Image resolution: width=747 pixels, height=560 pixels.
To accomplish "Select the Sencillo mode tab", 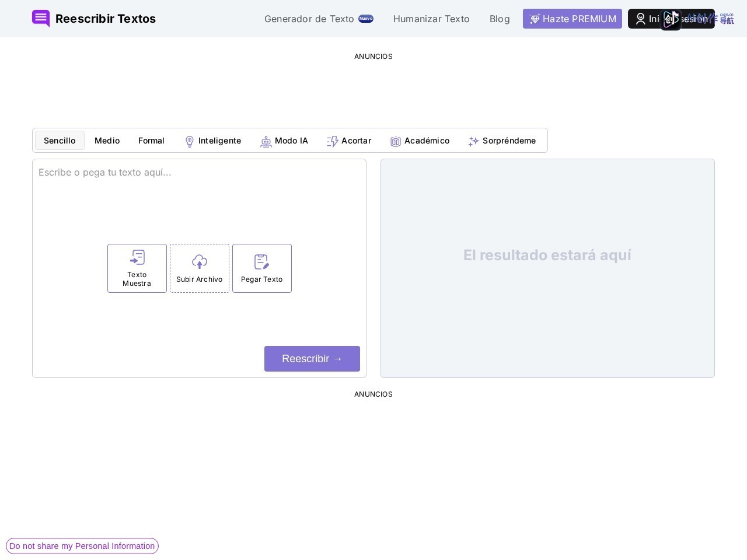I will pyautogui.click(x=60, y=141).
